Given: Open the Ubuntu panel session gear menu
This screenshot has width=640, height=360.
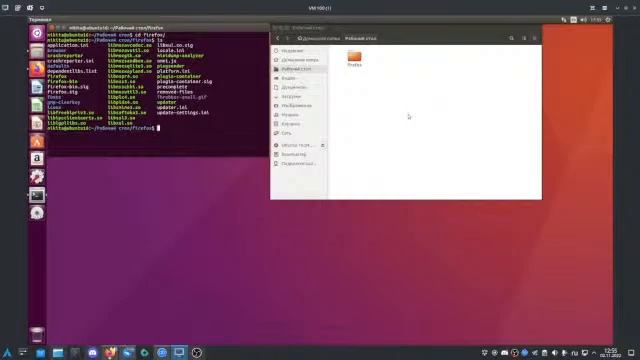Looking at the screenshot, I should pyautogui.click(x=608, y=20).
